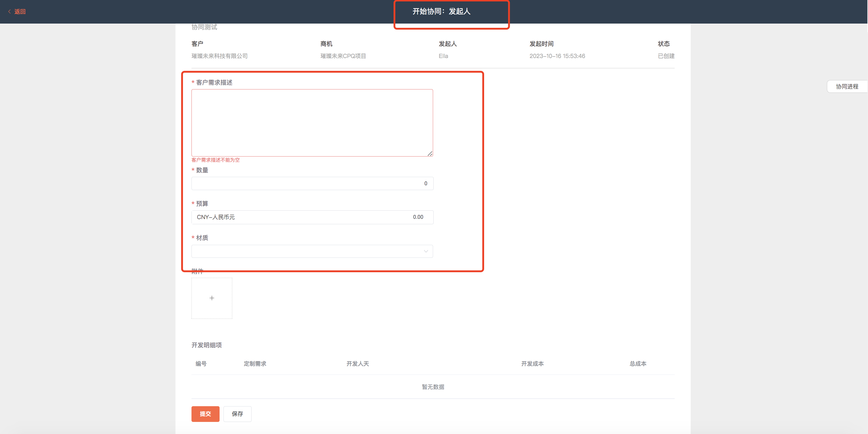The width and height of the screenshot is (868, 434).
Task: Open the CNY-人民币元 currency selector
Action: point(216,217)
